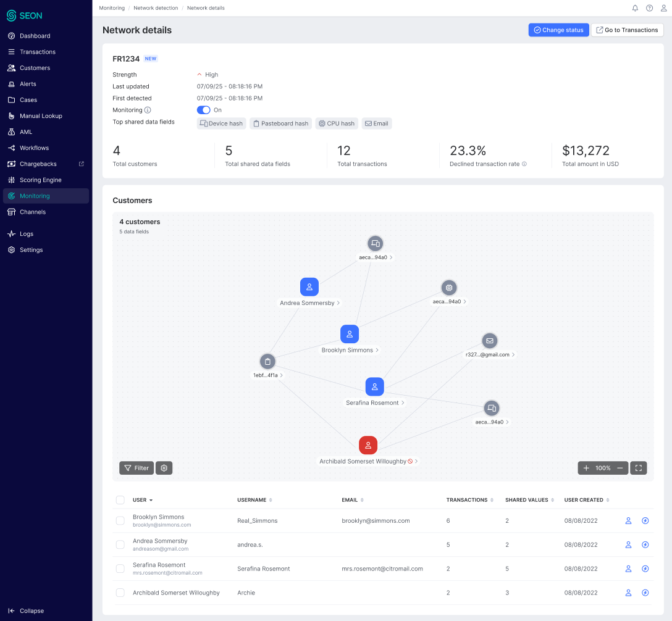This screenshot has height=621, width=672.
Task: Check the box for Andrea Sommersby
Action: click(120, 544)
